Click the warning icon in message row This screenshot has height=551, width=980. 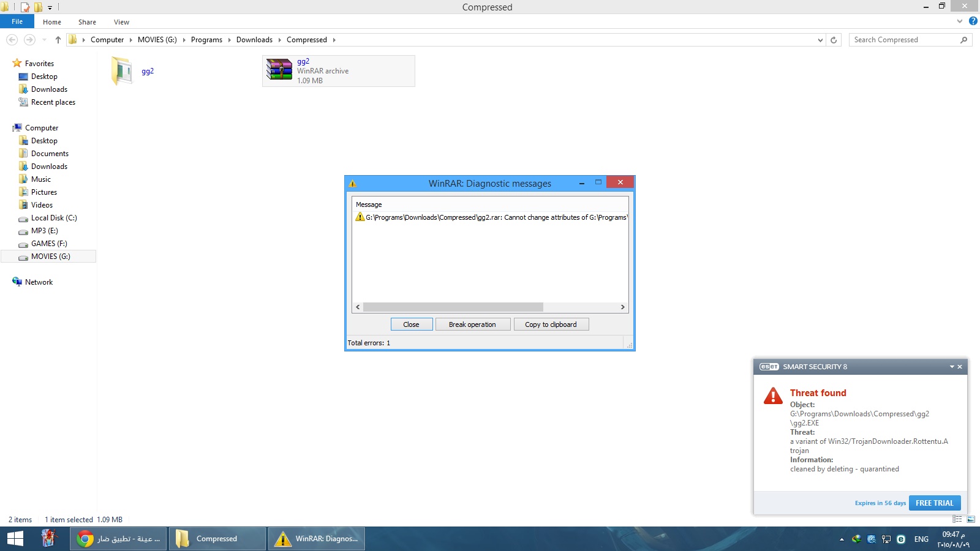pyautogui.click(x=360, y=217)
